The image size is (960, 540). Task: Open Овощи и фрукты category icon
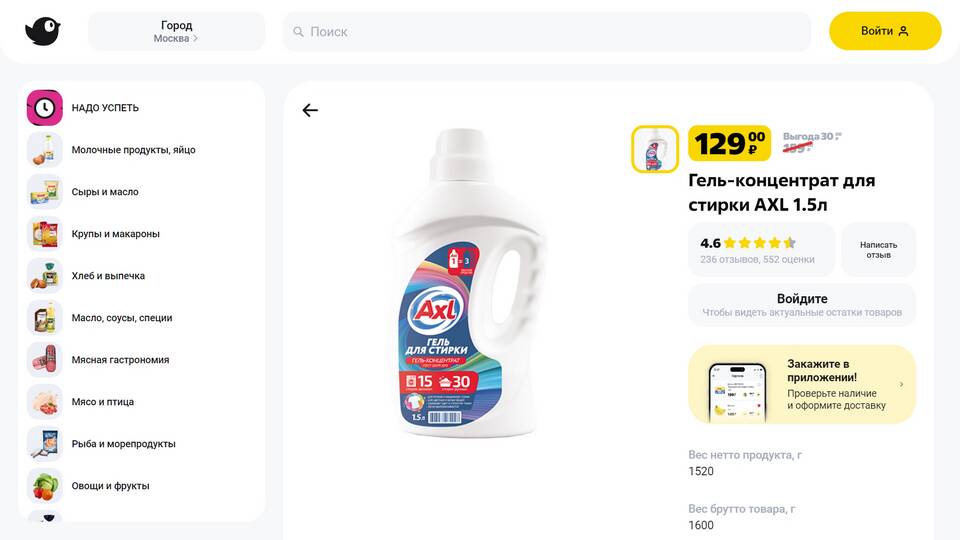point(44,486)
